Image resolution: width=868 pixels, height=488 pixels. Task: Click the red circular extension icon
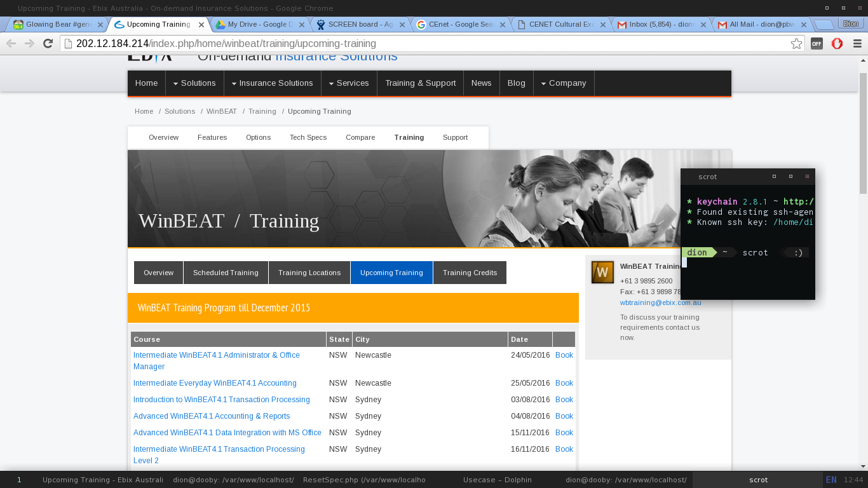pos(837,44)
